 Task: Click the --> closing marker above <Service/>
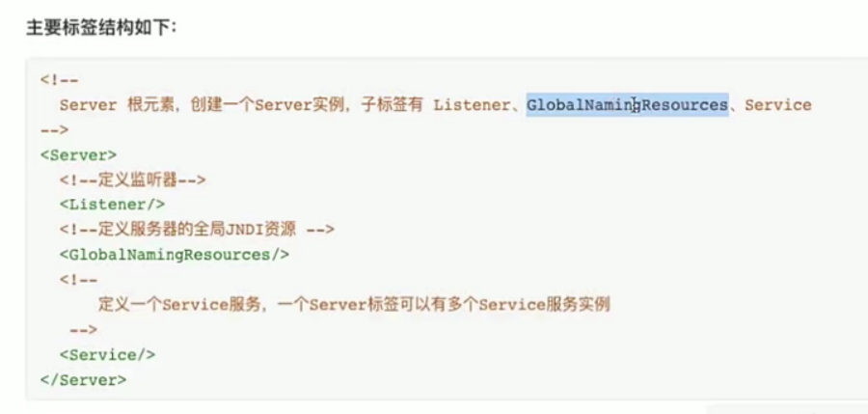point(84,330)
